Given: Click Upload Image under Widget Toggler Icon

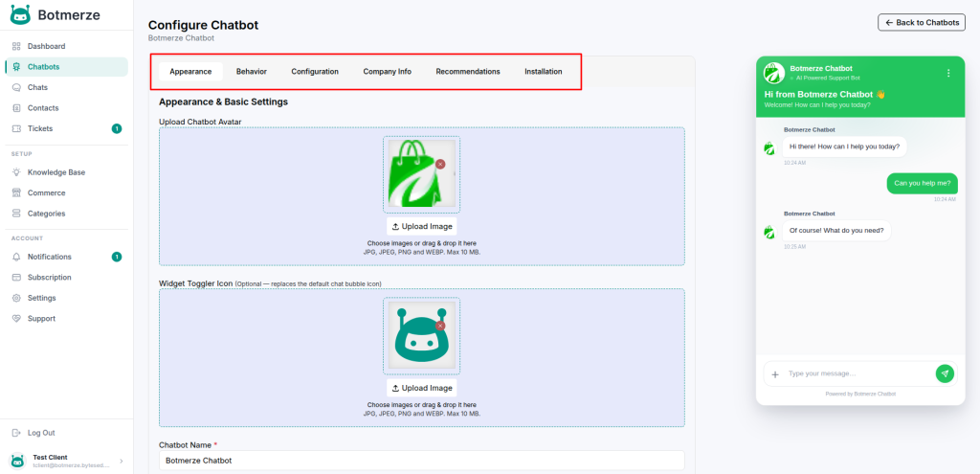Looking at the screenshot, I should click(422, 388).
